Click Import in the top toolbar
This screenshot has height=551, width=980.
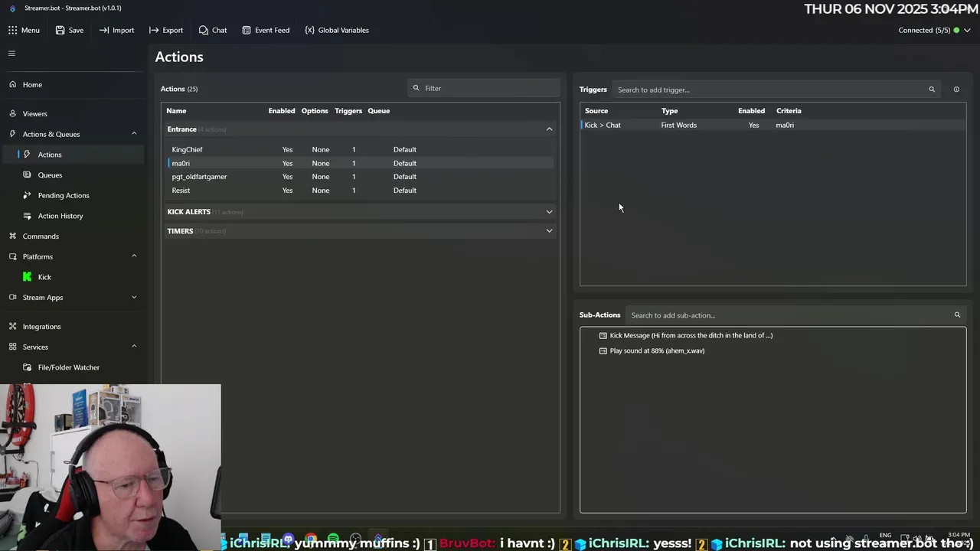(x=116, y=30)
